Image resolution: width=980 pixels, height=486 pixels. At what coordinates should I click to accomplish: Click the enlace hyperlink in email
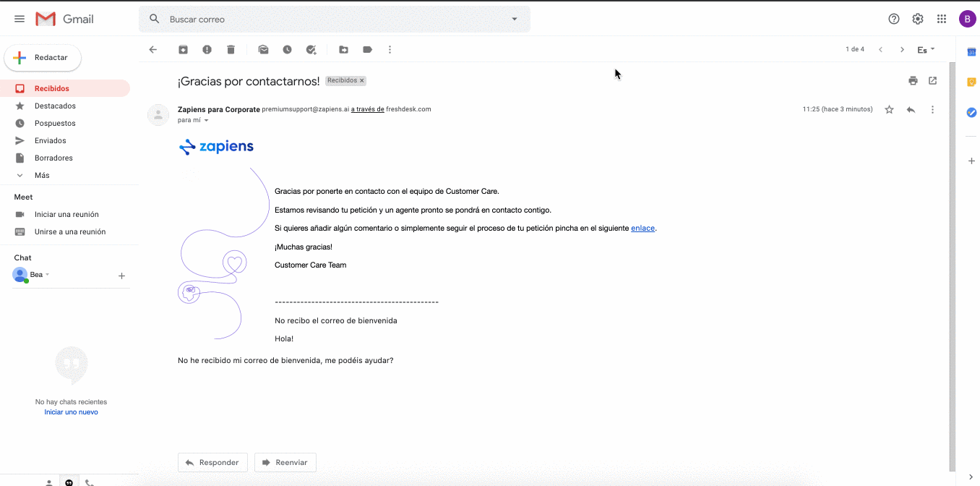(642, 228)
